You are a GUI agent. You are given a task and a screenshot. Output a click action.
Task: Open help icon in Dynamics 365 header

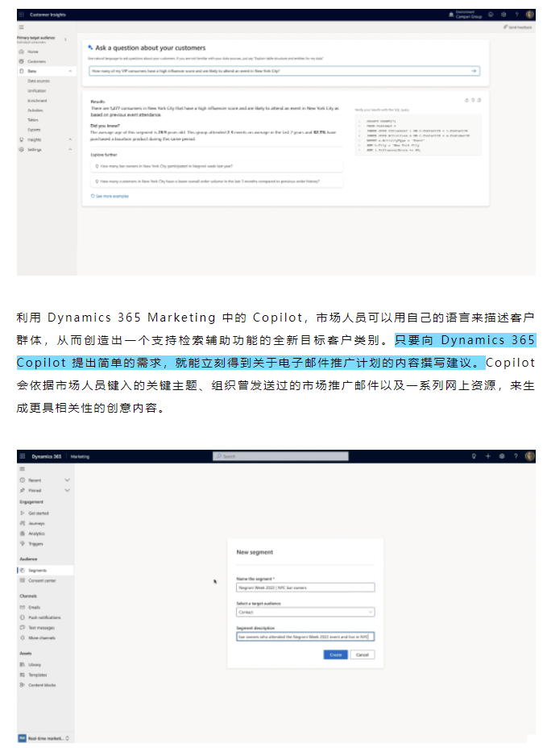[516, 456]
